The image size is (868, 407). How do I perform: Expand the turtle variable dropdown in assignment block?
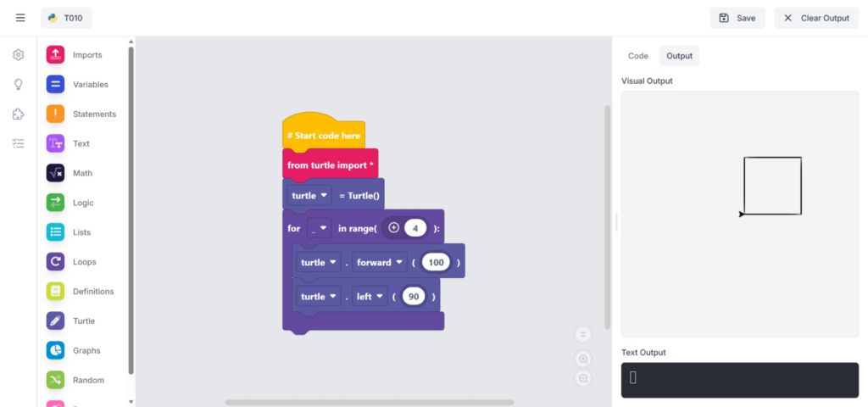pyautogui.click(x=309, y=196)
